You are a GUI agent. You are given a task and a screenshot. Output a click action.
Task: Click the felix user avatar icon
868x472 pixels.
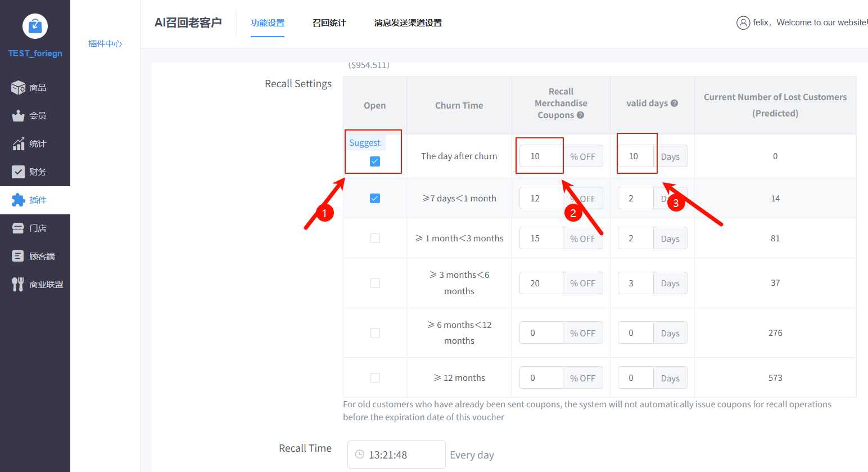click(743, 23)
